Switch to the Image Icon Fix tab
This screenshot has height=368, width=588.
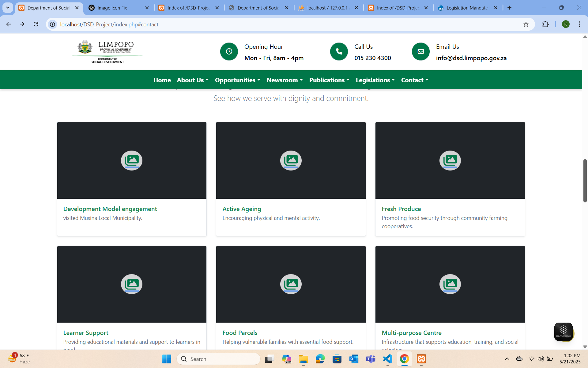(x=112, y=8)
